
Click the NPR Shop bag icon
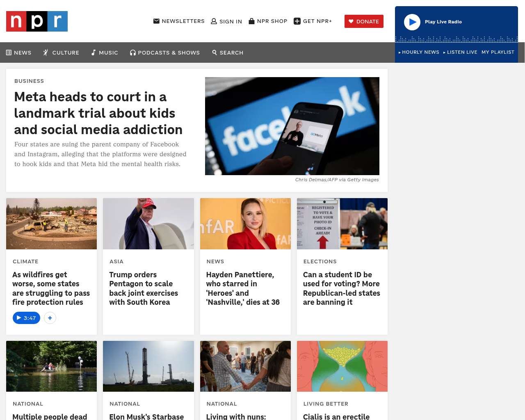(252, 21)
